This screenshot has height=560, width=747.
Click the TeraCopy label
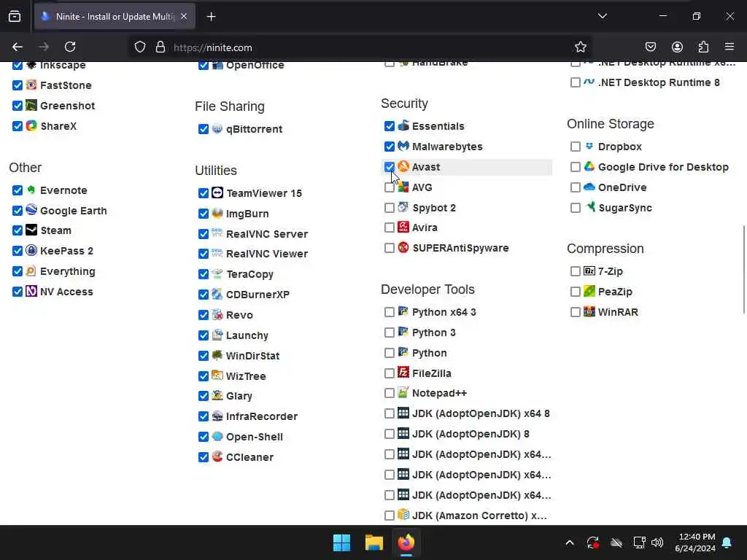click(249, 274)
